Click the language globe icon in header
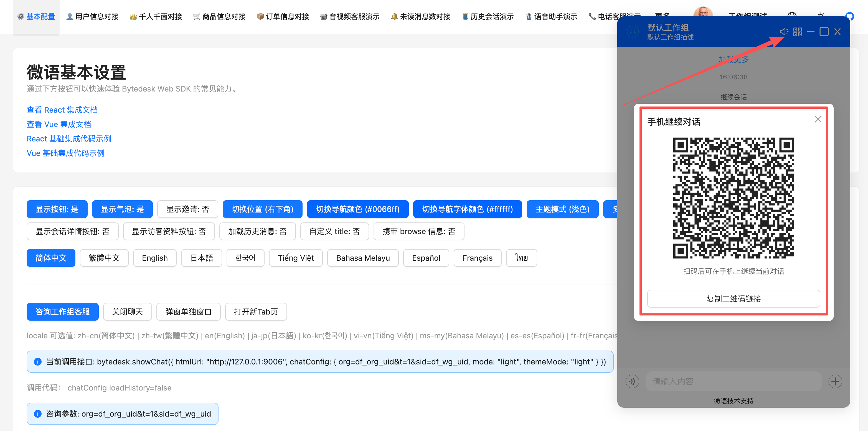This screenshot has width=868, height=431. point(792,16)
